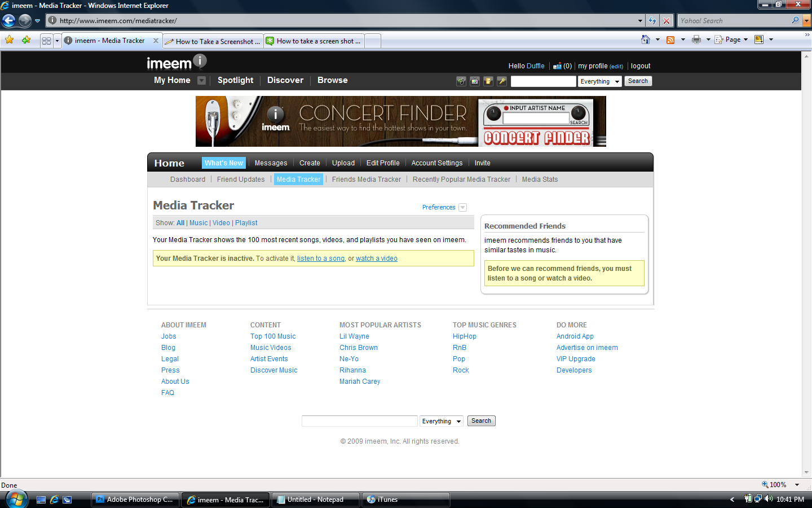Click the Refresh page icon
This screenshot has width=812, height=508.
[652, 21]
